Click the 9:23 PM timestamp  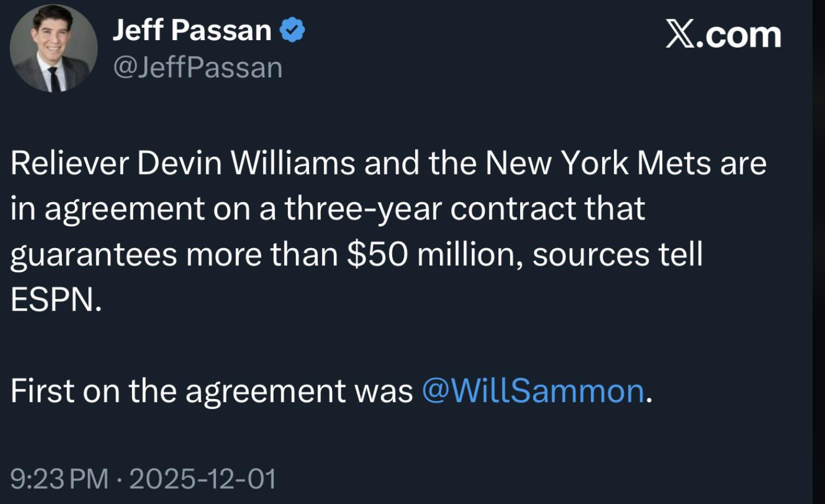tap(60, 479)
